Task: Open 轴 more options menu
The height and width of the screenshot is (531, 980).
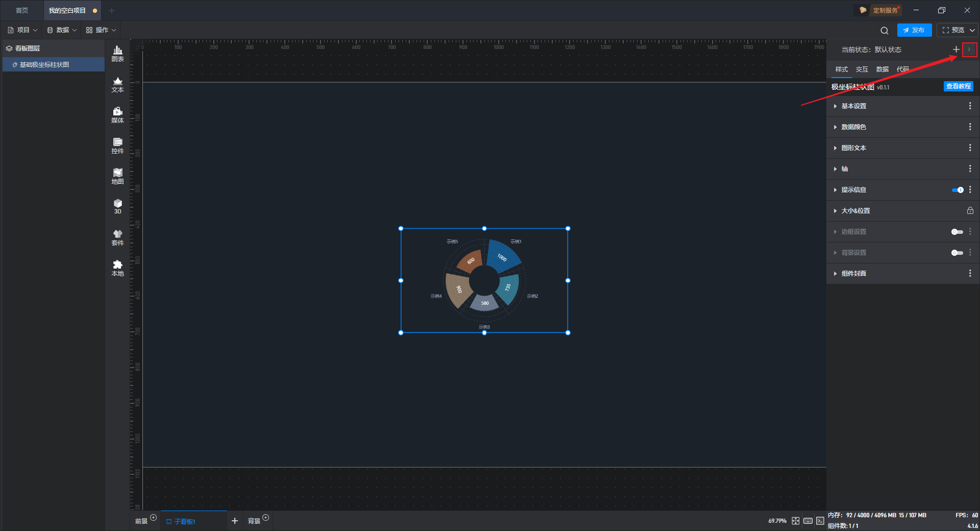Action: (x=970, y=168)
